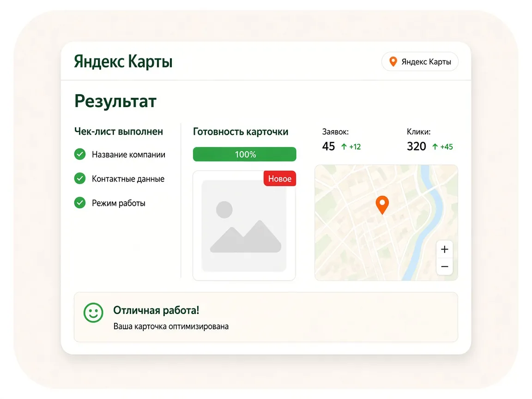Click the Яндекс Карты header logo text
The height and width of the screenshot is (399, 532).
123,61
